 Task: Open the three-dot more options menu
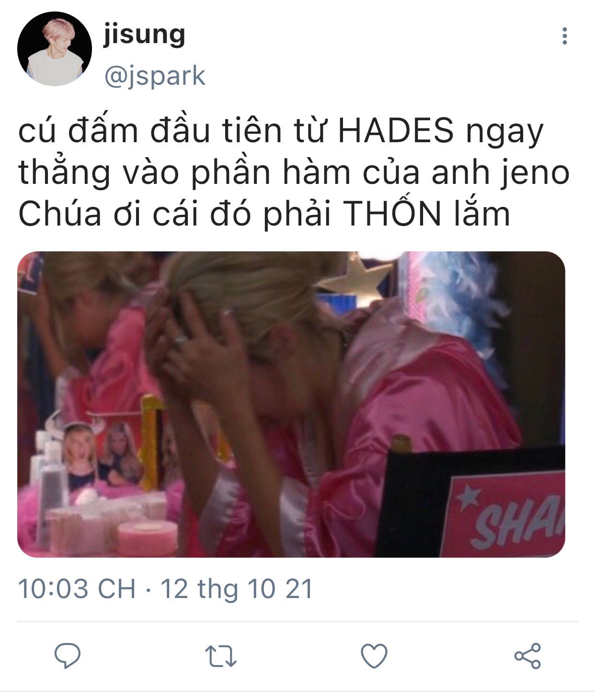(565, 36)
